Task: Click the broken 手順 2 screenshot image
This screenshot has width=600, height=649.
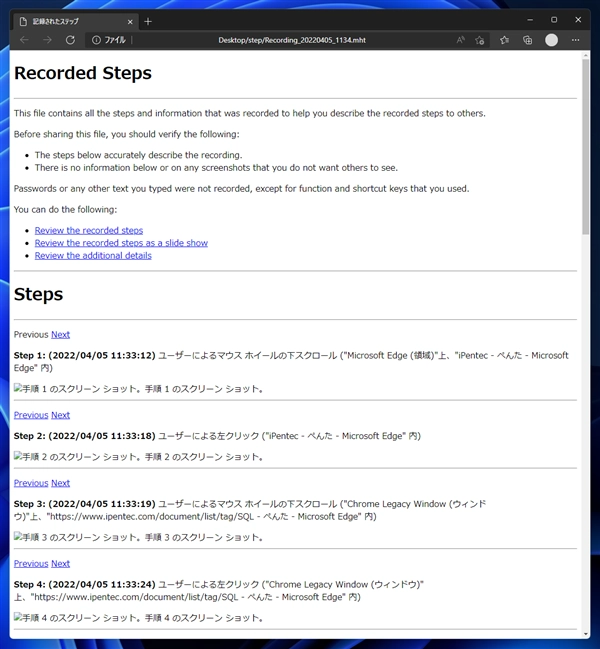Action: pos(138,457)
